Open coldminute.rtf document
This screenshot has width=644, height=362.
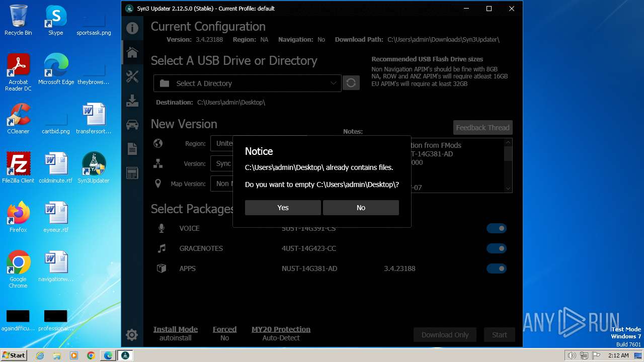pos(56,168)
